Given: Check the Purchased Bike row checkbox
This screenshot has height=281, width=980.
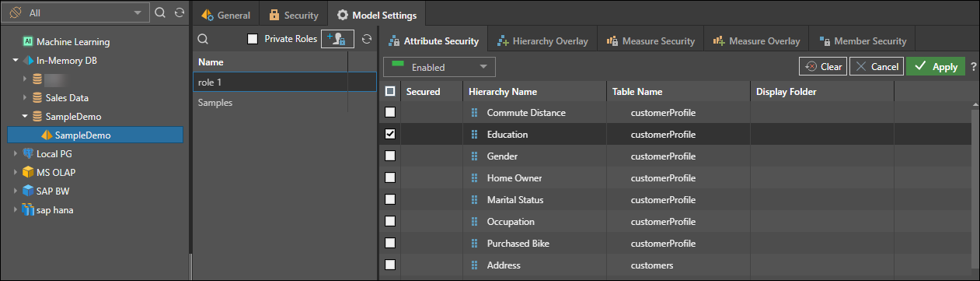Looking at the screenshot, I should pos(390,243).
